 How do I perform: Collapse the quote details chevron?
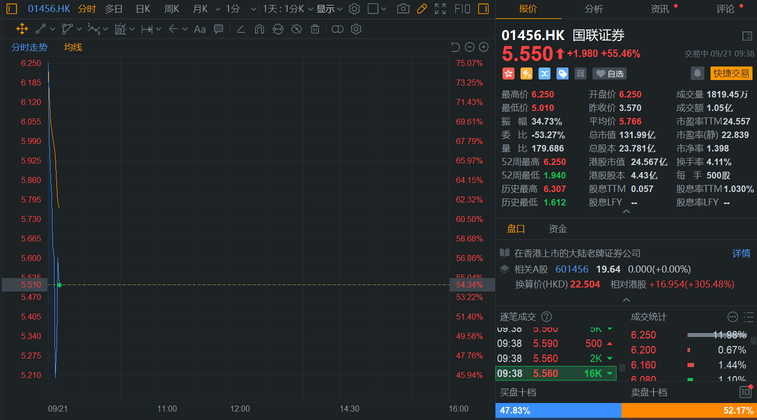coord(626,211)
